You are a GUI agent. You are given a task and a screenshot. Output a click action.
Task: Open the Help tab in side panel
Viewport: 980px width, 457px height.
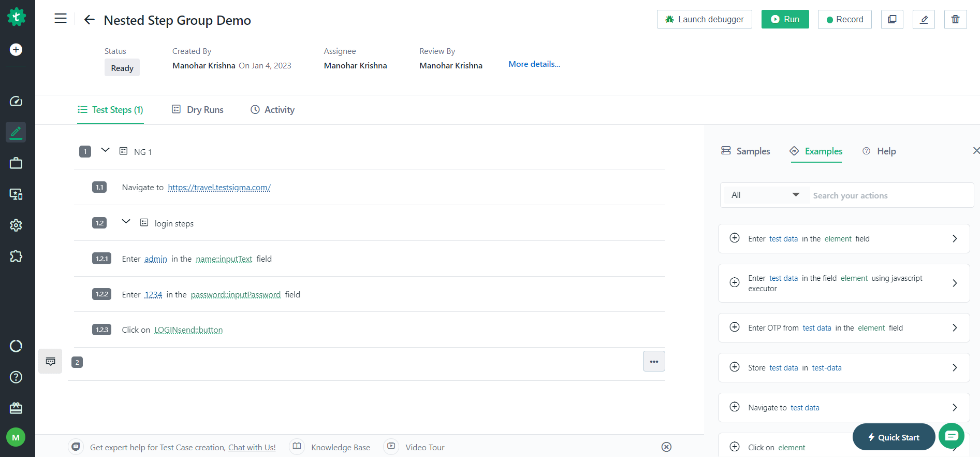[x=879, y=151]
